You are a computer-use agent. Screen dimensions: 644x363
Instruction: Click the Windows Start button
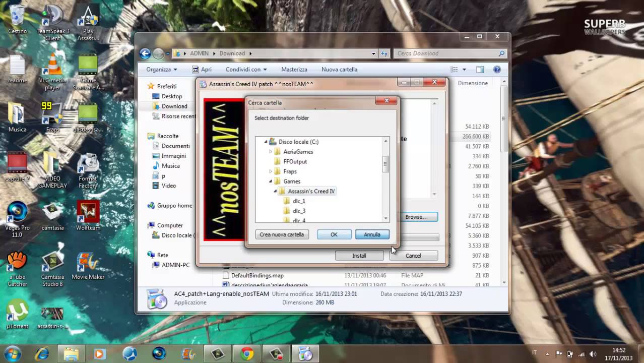click(12, 353)
